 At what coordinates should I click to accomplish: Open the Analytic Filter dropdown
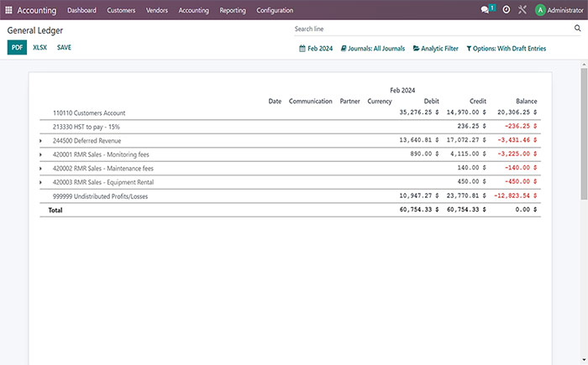[436, 49]
